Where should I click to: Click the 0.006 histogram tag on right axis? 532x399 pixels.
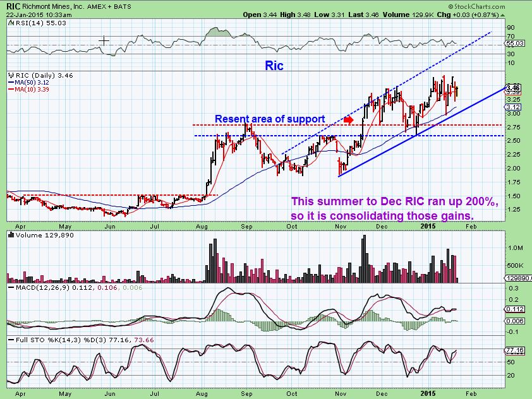pyautogui.click(x=515, y=321)
